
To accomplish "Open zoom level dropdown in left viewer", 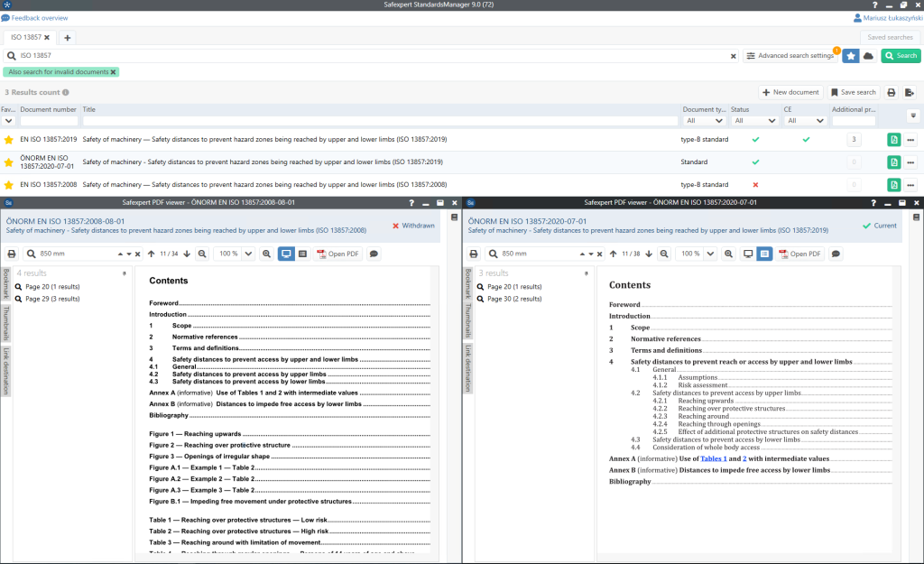I will click(x=249, y=254).
